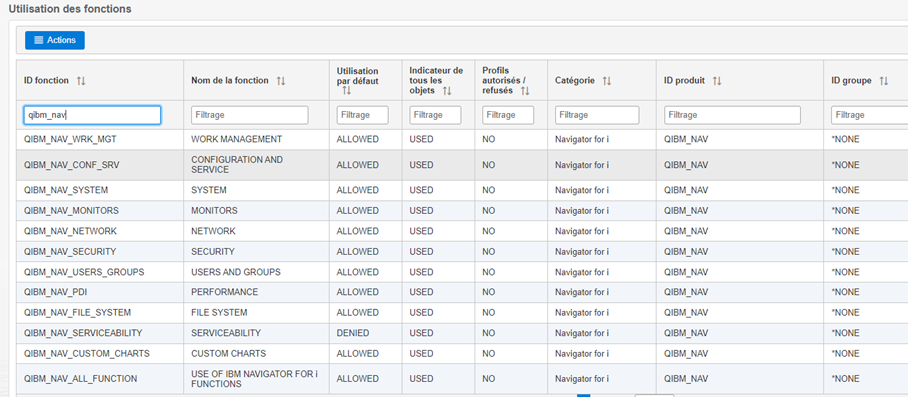Sort by Nom de la fonction column
The image size is (908, 397).
[281, 81]
